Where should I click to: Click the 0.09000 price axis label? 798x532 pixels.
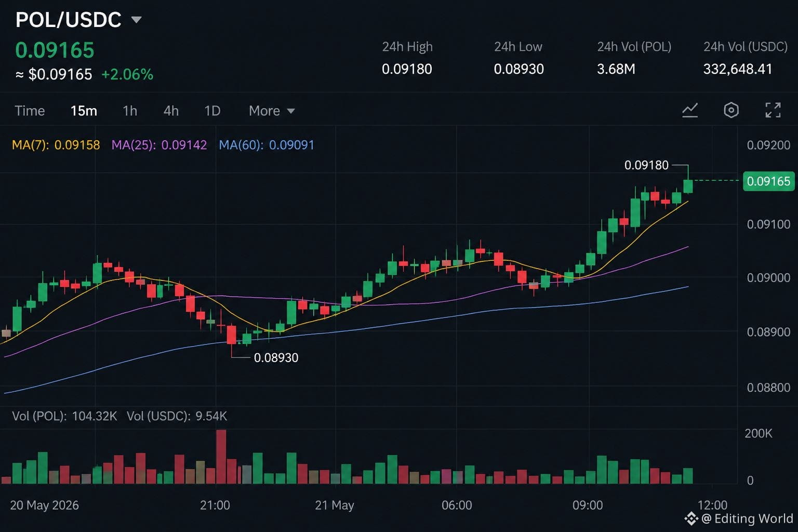[768, 278]
